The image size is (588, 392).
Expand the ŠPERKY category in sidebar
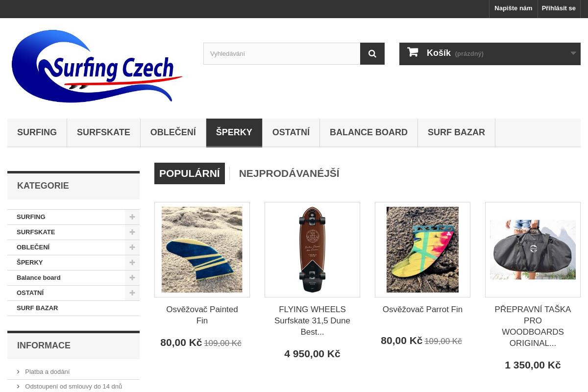coord(132,262)
